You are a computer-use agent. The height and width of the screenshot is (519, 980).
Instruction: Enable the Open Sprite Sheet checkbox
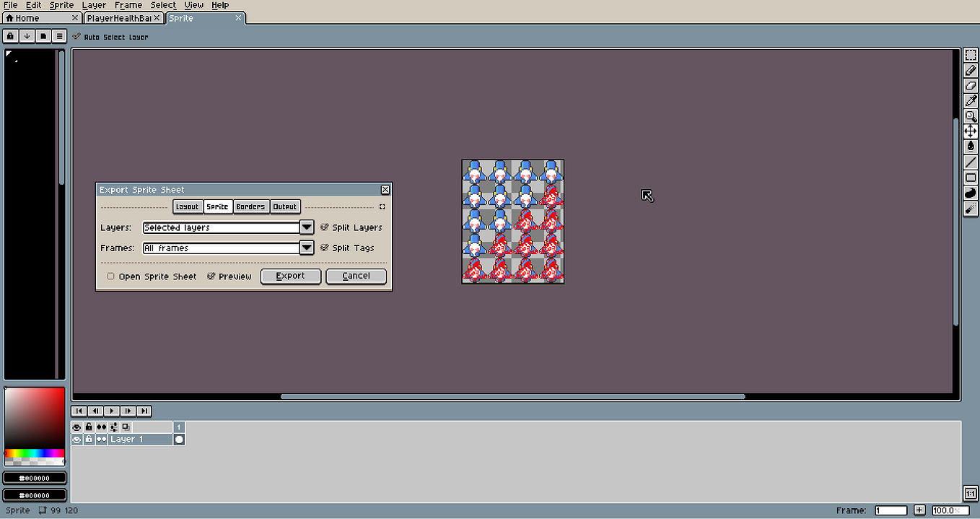(110, 276)
